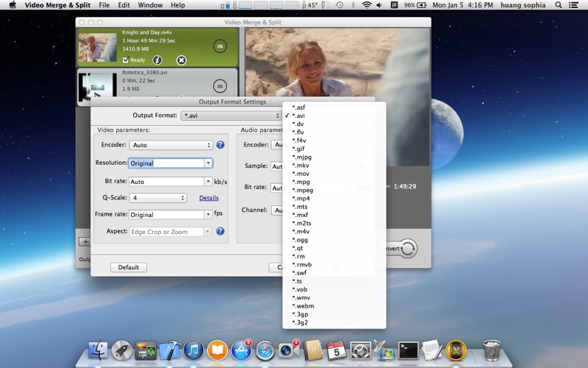Click the volume speaker menu bar icon

(379, 5)
